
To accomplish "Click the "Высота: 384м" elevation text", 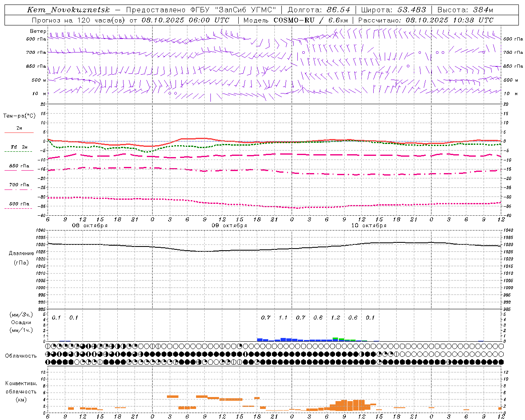I will pos(465,10).
